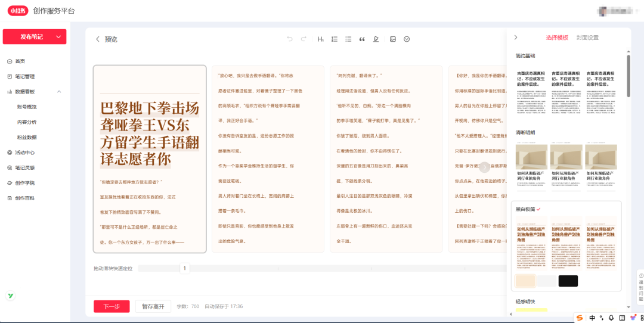Open 笔记管理 in the sidebar

[24, 76]
